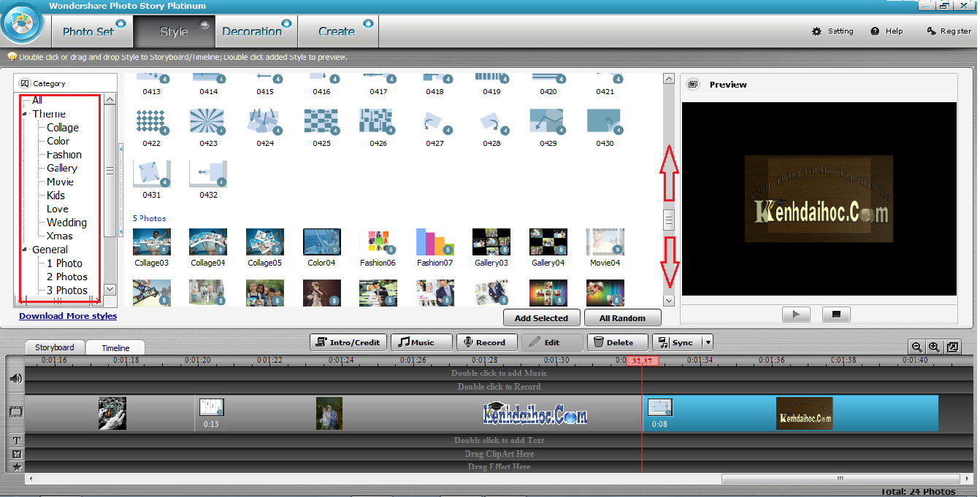Select the Kids category

pos(56,195)
